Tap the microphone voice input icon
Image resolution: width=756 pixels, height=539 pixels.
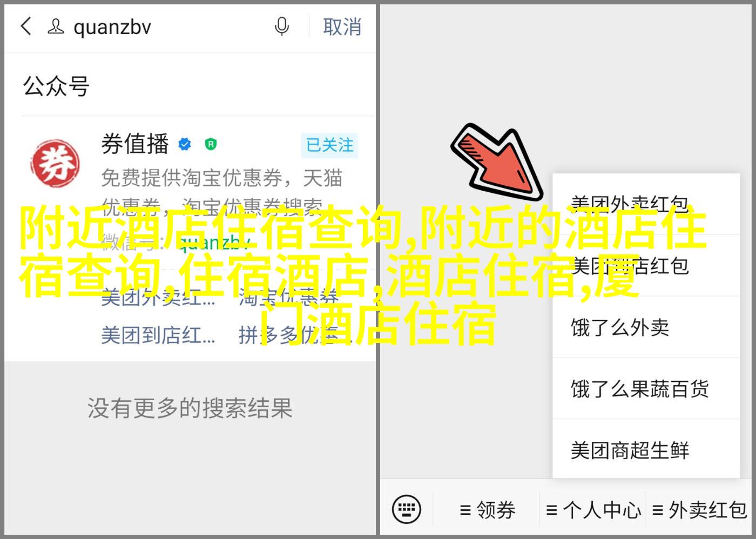pos(281,26)
